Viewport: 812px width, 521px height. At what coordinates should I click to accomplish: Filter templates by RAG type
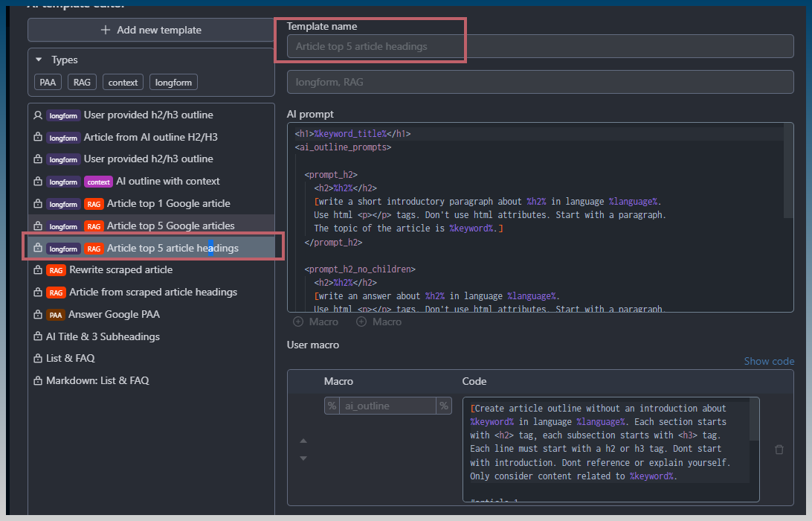pos(82,83)
